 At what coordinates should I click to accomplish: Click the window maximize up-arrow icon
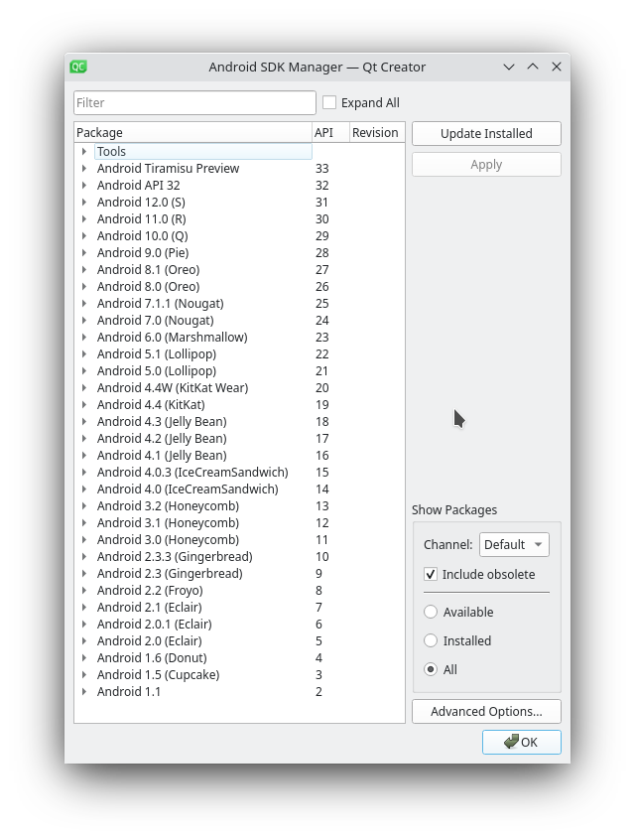pyautogui.click(x=533, y=67)
